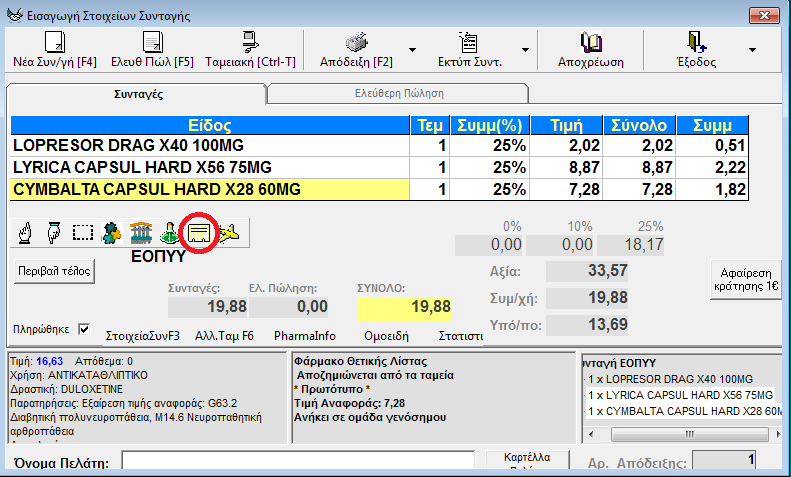Click the Είδος column header
This screenshot has height=477, width=791.
[x=210, y=125]
